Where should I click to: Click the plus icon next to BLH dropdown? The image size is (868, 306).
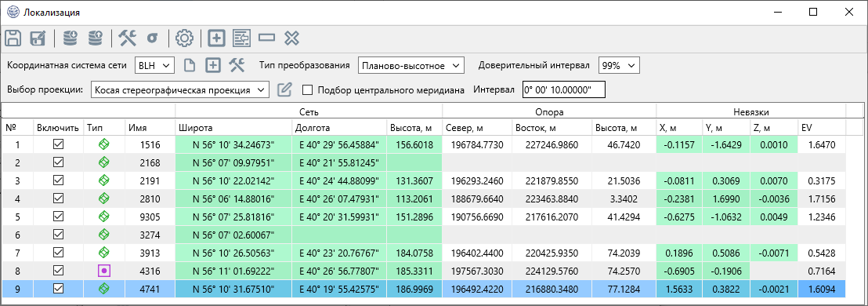pos(213,65)
